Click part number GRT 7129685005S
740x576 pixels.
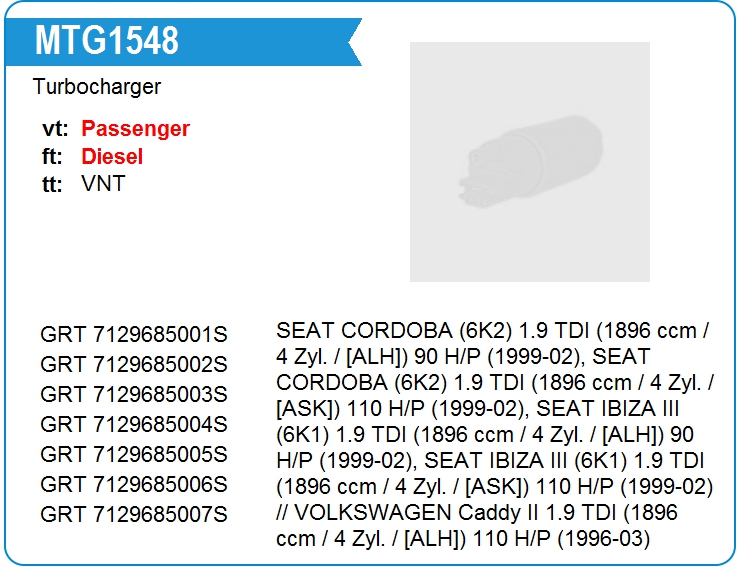pyautogui.click(x=134, y=454)
